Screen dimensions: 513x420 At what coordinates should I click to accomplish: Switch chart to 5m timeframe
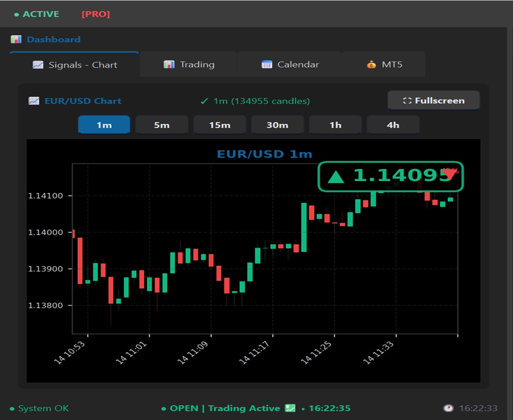click(162, 125)
